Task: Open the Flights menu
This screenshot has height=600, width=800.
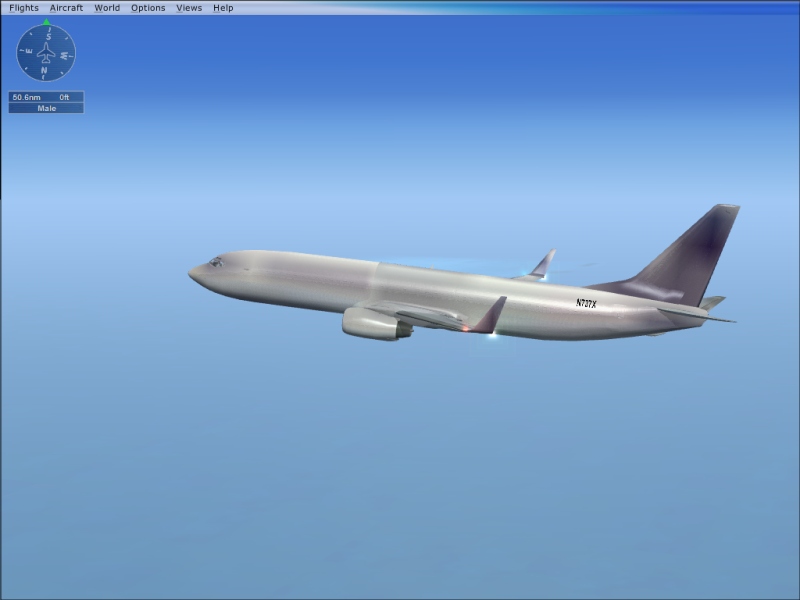Action: tap(24, 8)
